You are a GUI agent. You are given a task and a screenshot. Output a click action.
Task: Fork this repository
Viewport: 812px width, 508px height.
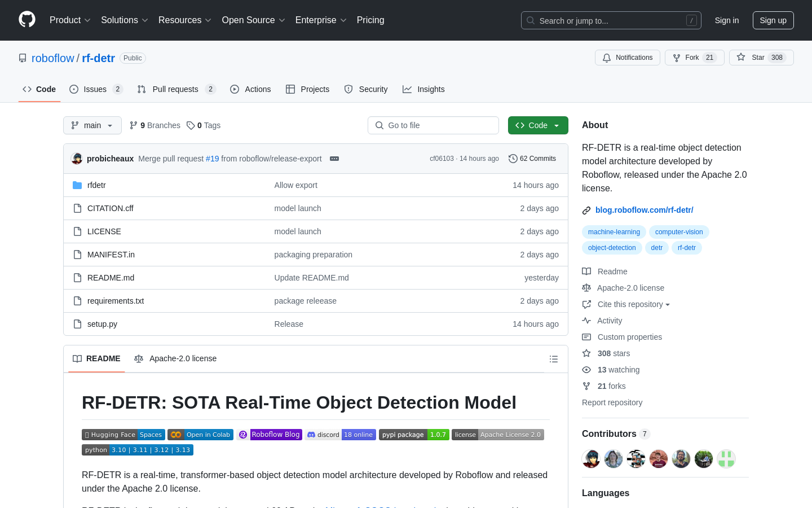pyautogui.click(x=695, y=58)
